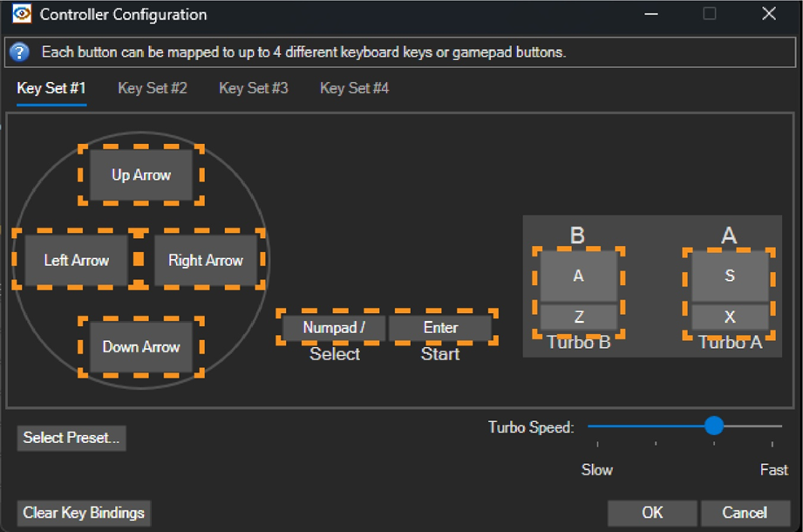803x532 pixels.
Task: Dismiss the dialog with Cancel button
Action: coord(745,513)
